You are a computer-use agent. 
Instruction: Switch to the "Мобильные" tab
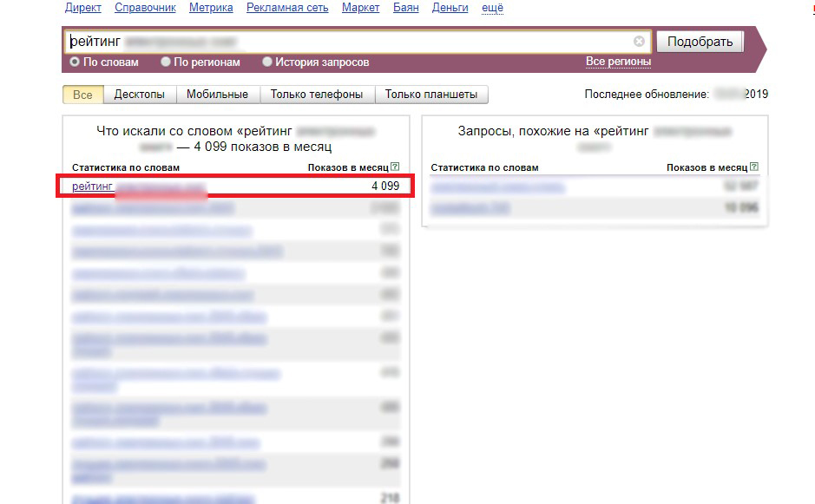pyautogui.click(x=217, y=95)
